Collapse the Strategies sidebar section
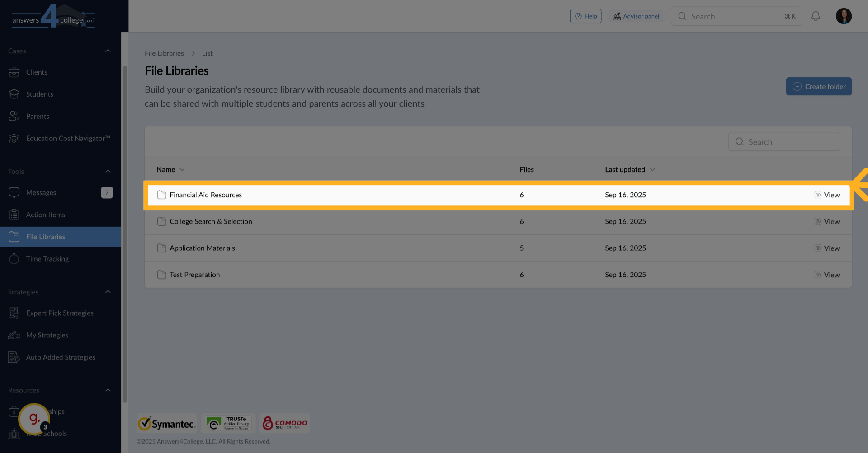This screenshot has width=868, height=453. tap(108, 292)
